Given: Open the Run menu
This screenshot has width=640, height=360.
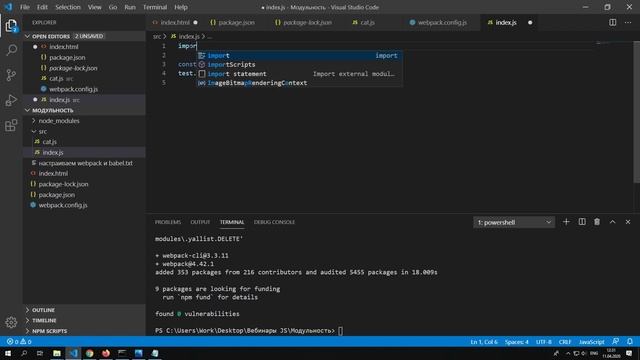Looking at the screenshot, I should 130,7.
